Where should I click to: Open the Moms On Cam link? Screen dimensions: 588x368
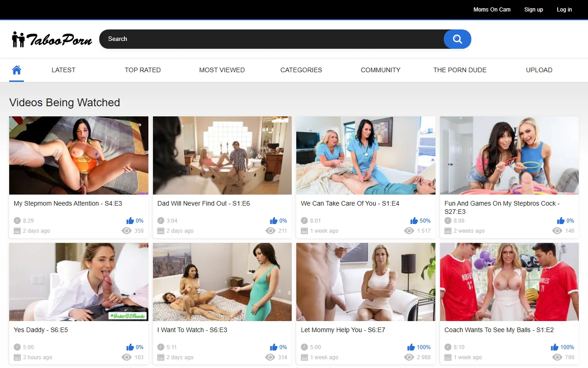[x=492, y=9]
